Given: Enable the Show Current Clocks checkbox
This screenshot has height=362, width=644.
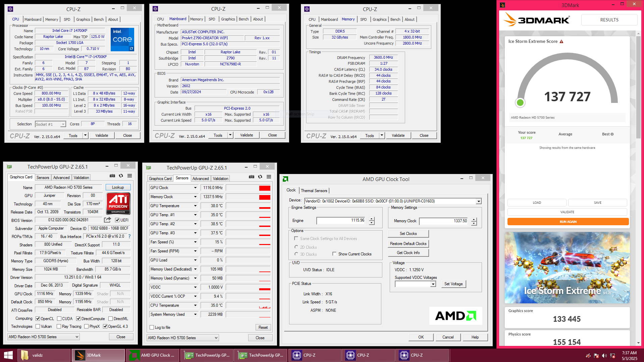Looking at the screenshot, I should tap(334, 254).
